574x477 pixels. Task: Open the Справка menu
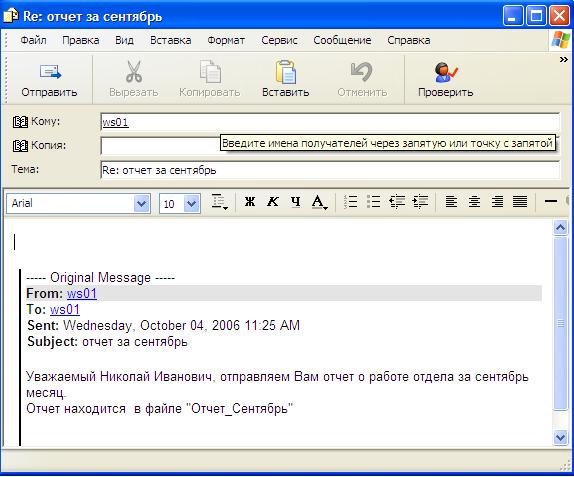[409, 40]
